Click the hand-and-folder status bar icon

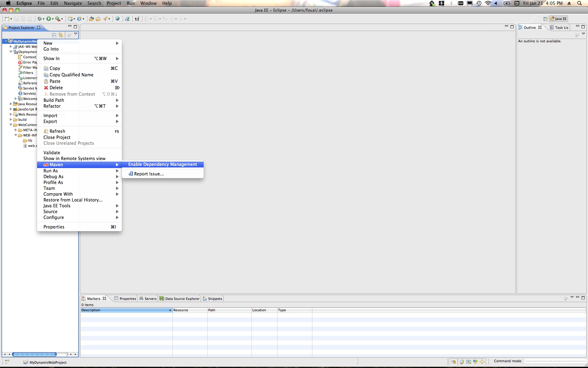pos(454,362)
